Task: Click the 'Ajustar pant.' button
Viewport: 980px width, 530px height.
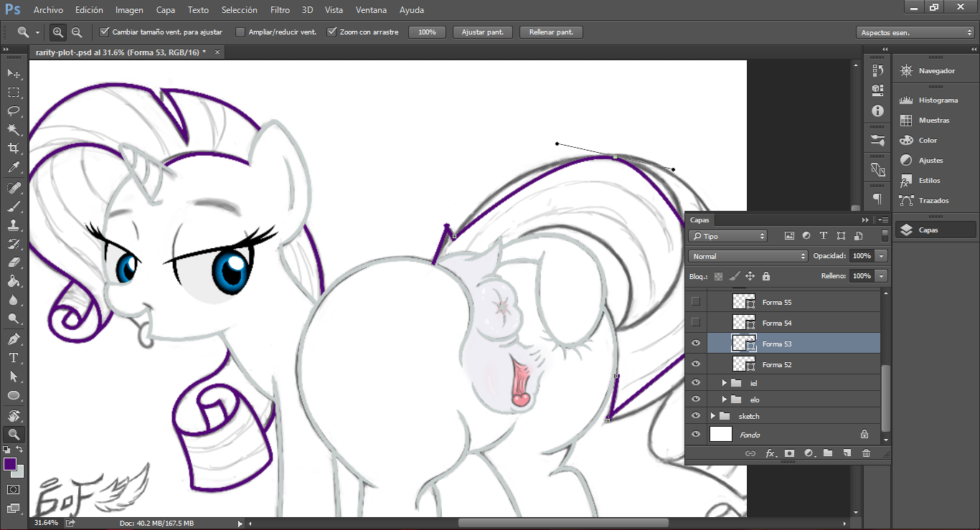Action: click(483, 32)
